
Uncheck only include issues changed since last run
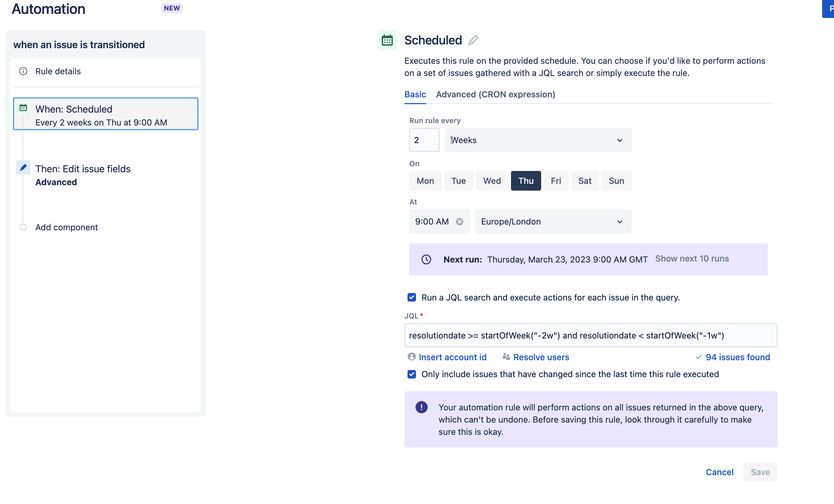tap(412, 374)
